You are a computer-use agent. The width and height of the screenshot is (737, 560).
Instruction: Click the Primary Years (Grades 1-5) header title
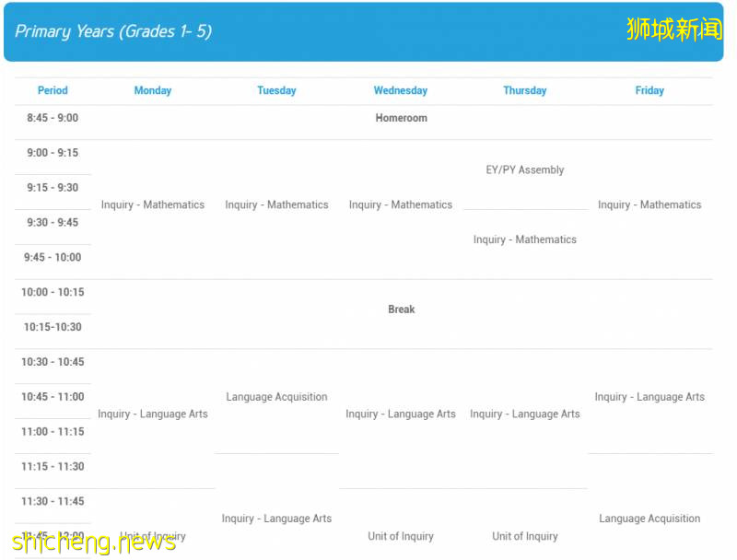[x=113, y=31]
